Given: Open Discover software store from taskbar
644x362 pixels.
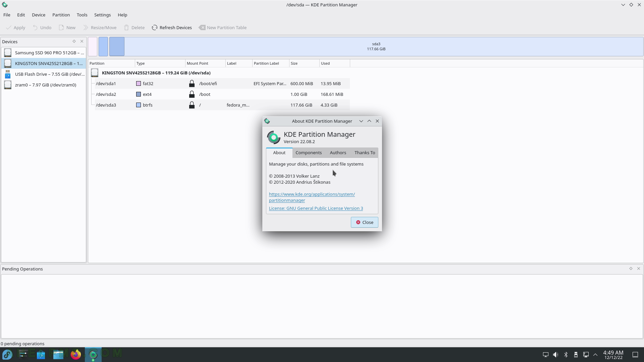Looking at the screenshot, I should [41, 354].
